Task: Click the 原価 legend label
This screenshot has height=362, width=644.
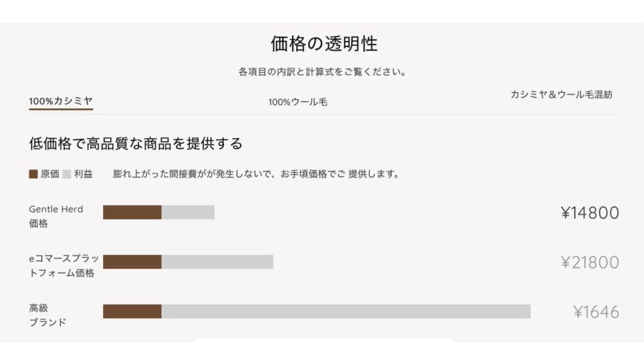Action: 50,174
